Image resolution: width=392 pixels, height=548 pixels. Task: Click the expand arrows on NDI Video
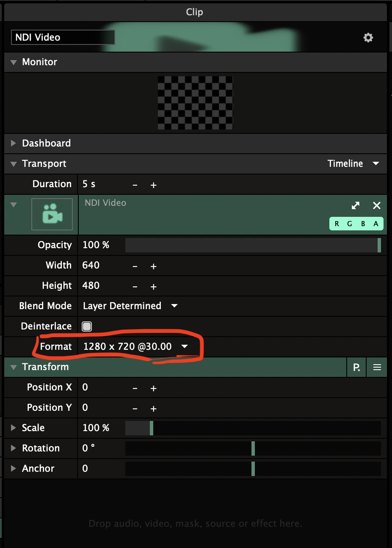(356, 205)
